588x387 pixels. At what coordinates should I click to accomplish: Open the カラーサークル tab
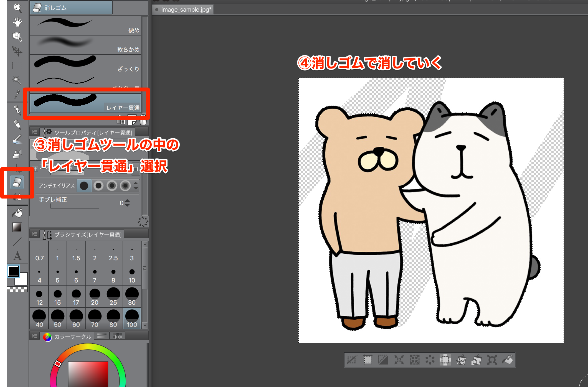tap(67, 337)
